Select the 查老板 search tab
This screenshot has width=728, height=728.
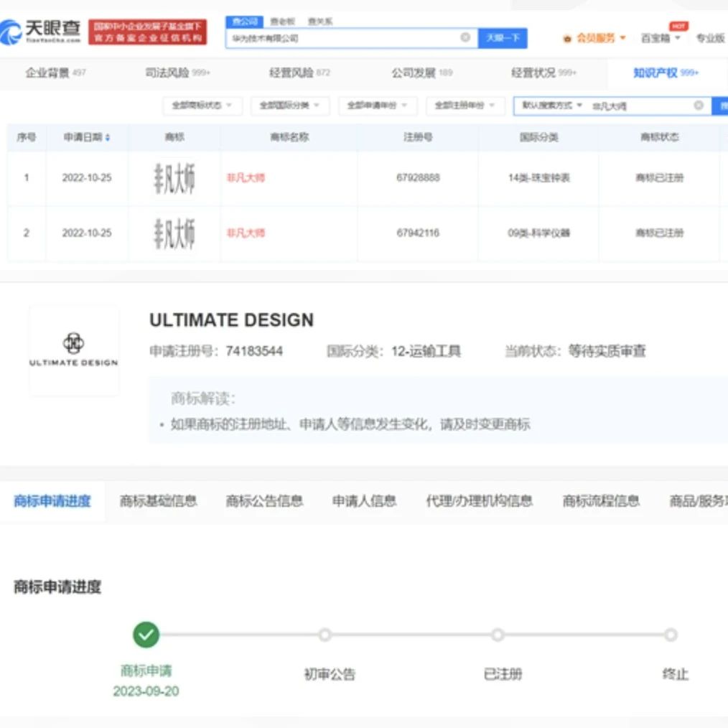click(x=282, y=22)
